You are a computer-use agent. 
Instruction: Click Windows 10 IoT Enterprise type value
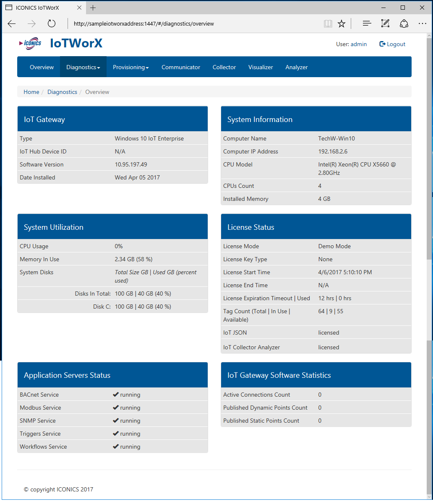149,138
